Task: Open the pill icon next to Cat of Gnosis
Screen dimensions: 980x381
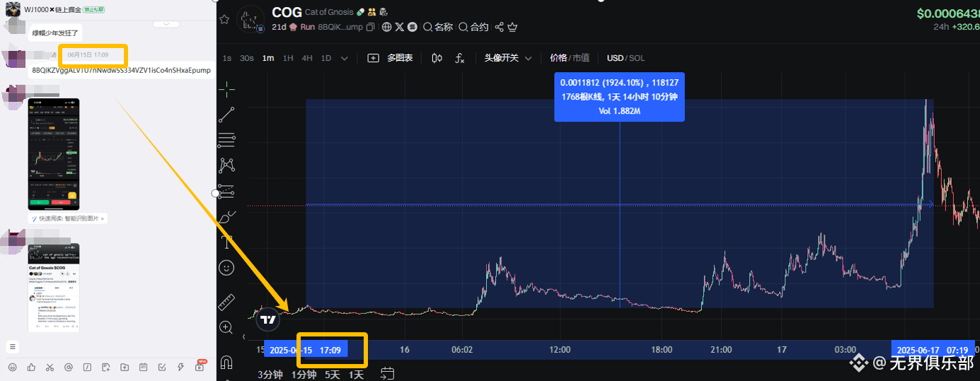Action: click(361, 12)
